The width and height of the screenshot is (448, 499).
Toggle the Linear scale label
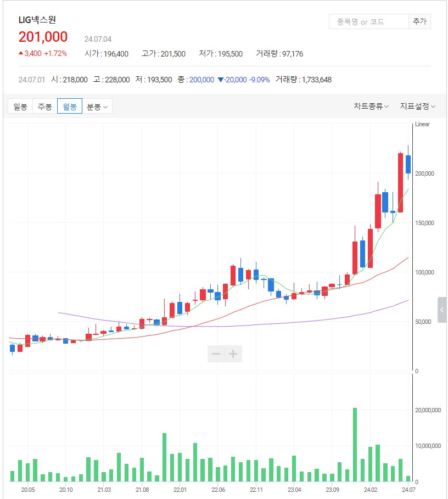pyautogui.click(x=422, y=124)
